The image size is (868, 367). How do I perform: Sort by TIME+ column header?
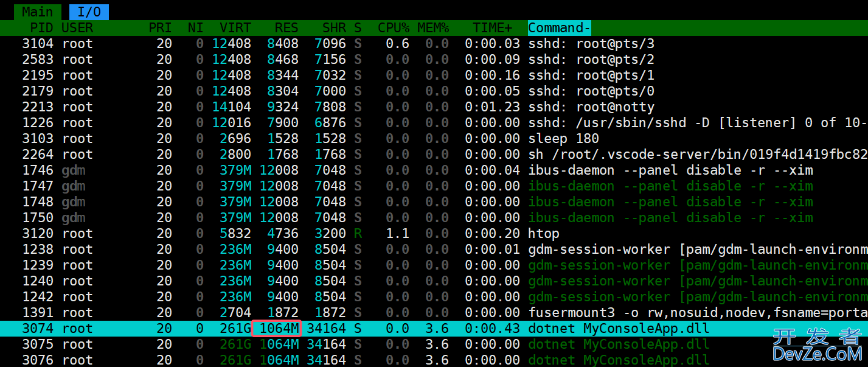[493, 28]
